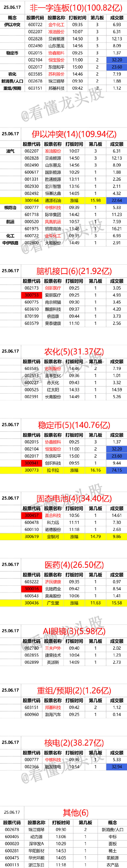Select stock name 渤海汽车
The height and width of the screenshot is (868, 127).
coord(53,715)
